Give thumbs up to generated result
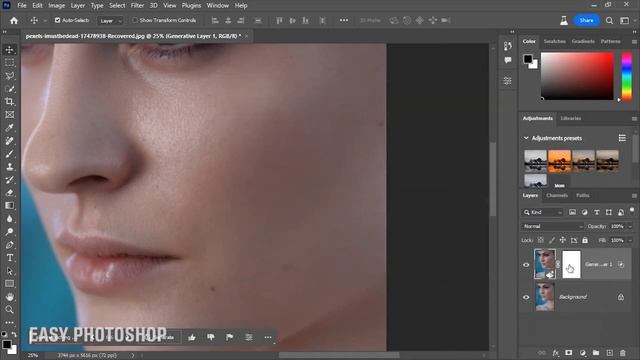The width and height of the screenshot is (640, 360). [x=191, y=337]
